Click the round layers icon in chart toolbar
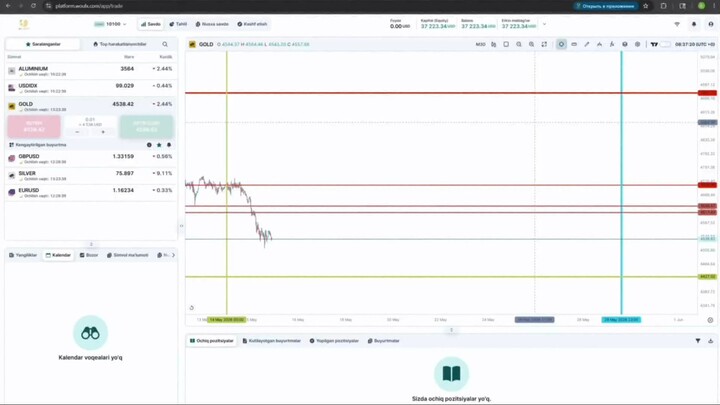720x405 pixels. click(x=624, y=45)
